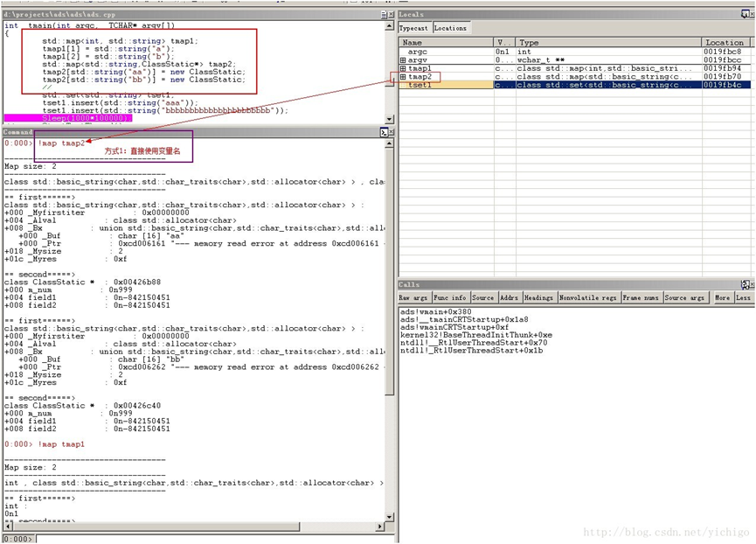Close the ads.cpp source window
The height and width of the screenshot is (544, 756).
[391, 15]
